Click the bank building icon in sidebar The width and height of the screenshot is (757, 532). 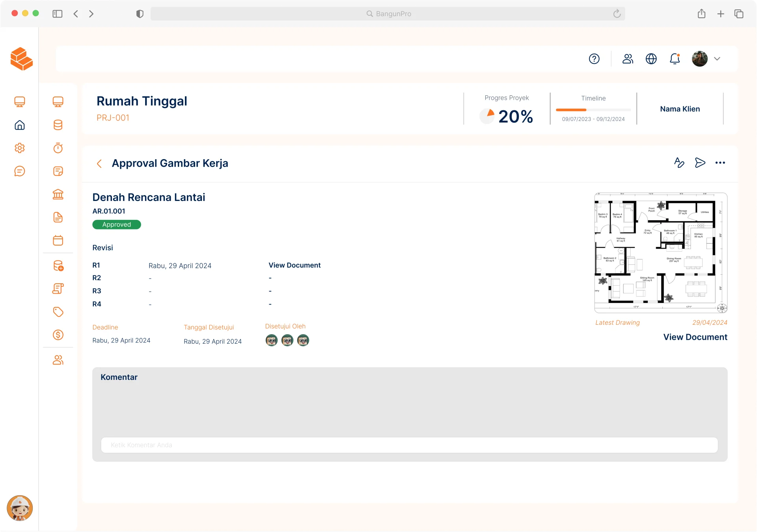coord(58,194)
